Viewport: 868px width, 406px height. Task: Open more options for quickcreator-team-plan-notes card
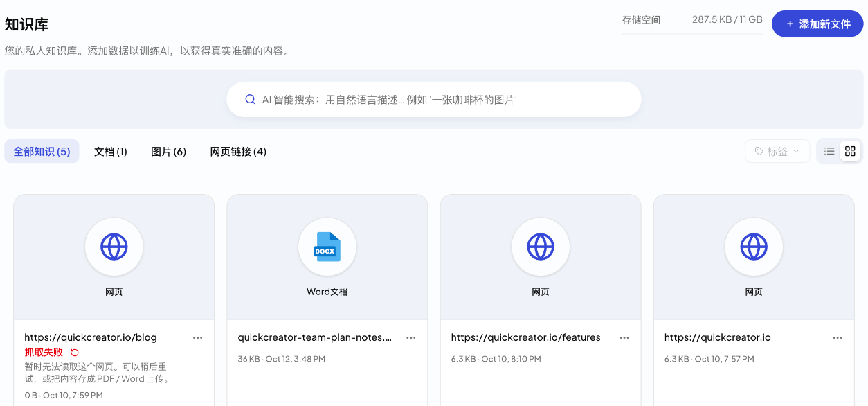(x=411, y=338)
